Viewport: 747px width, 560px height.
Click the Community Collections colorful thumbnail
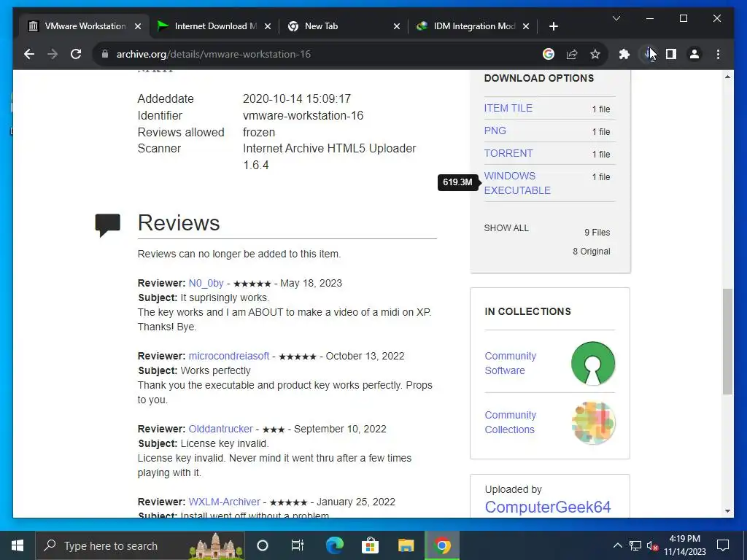[x=592, y=422]
